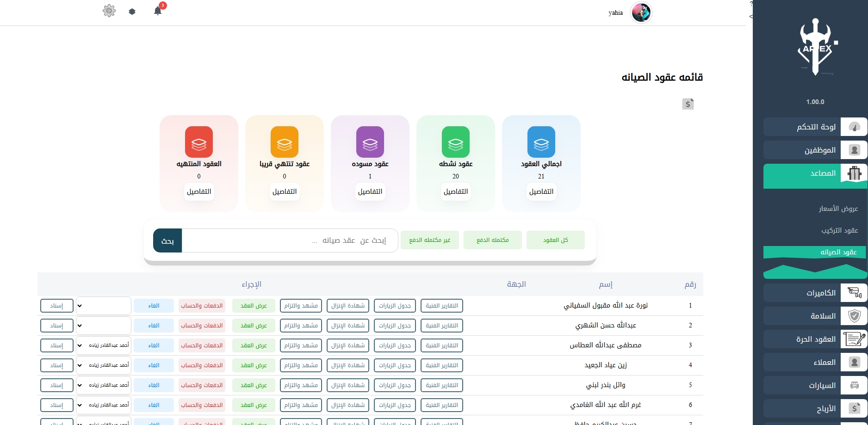The image size is (868, 425).
Task: Switch to عقود التركيب in the sidebar
Action: [840, 230]
